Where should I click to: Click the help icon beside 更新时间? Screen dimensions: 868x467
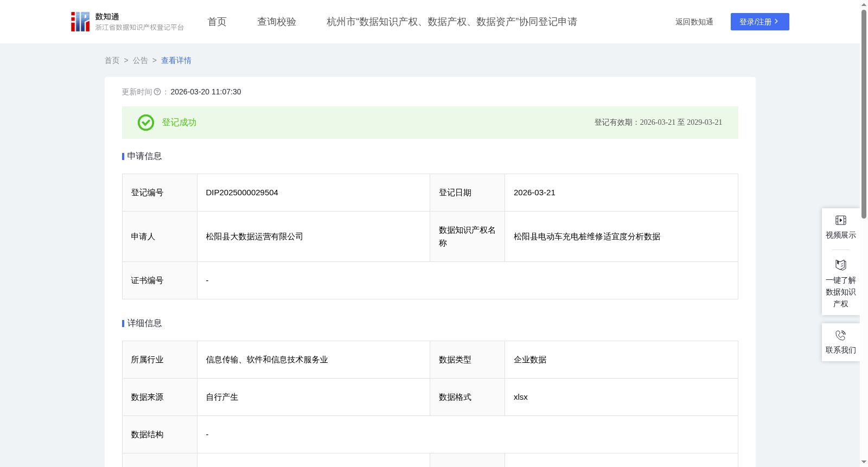(157, 92)
